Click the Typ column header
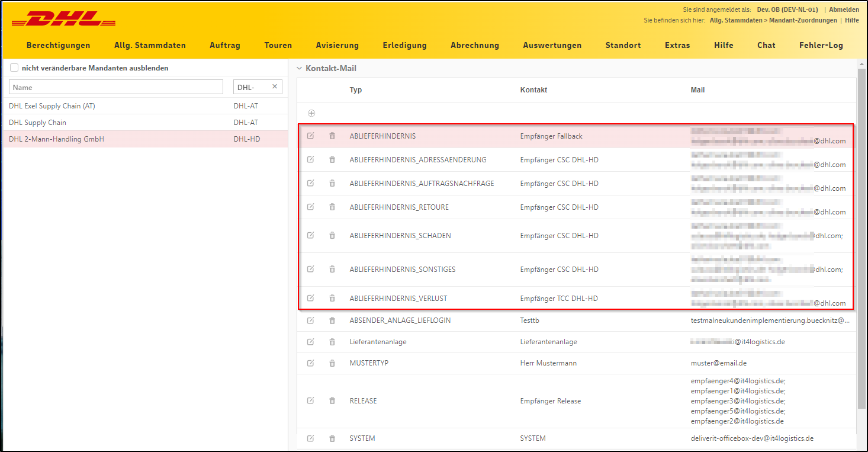868x452 pixels. pyautogui.click(x=356, y=90)
